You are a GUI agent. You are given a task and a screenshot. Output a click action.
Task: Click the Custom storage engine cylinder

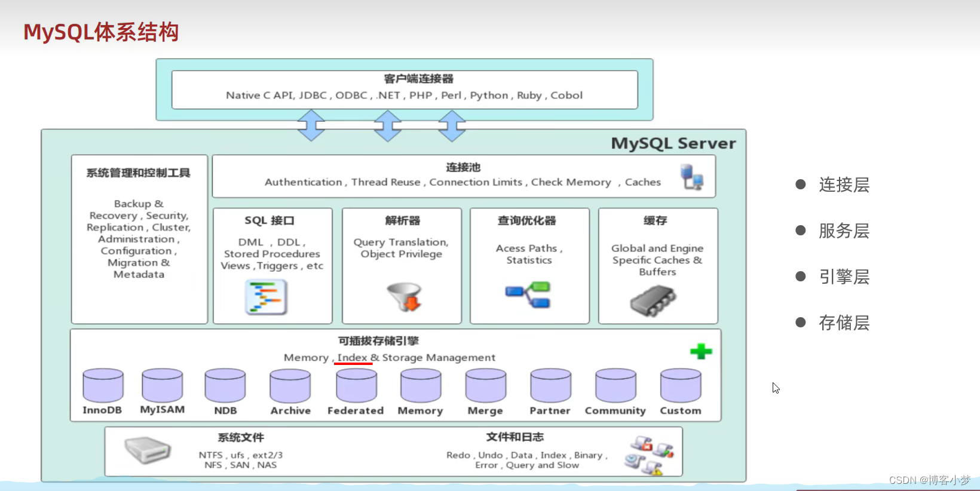tap(681, 386)
